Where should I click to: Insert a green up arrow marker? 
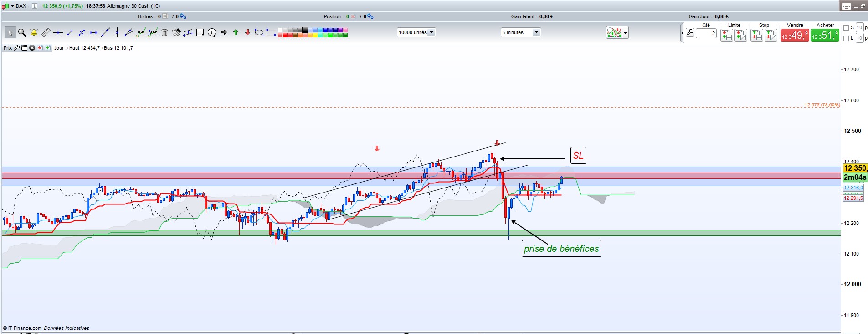coord(236,32)
